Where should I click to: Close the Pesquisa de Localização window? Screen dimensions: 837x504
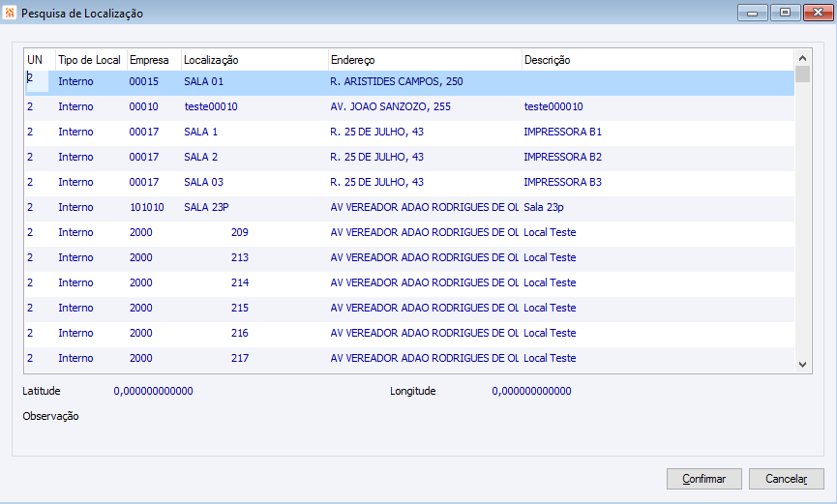click(x=818, y=13)
